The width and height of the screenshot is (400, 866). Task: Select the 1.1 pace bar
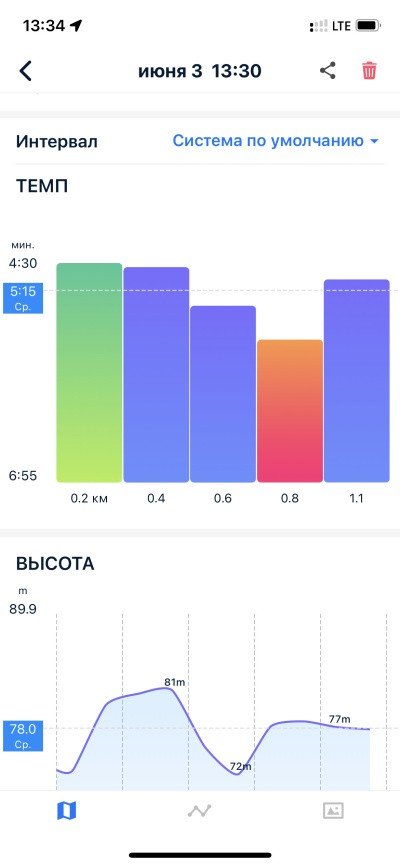tap(356, 381)
